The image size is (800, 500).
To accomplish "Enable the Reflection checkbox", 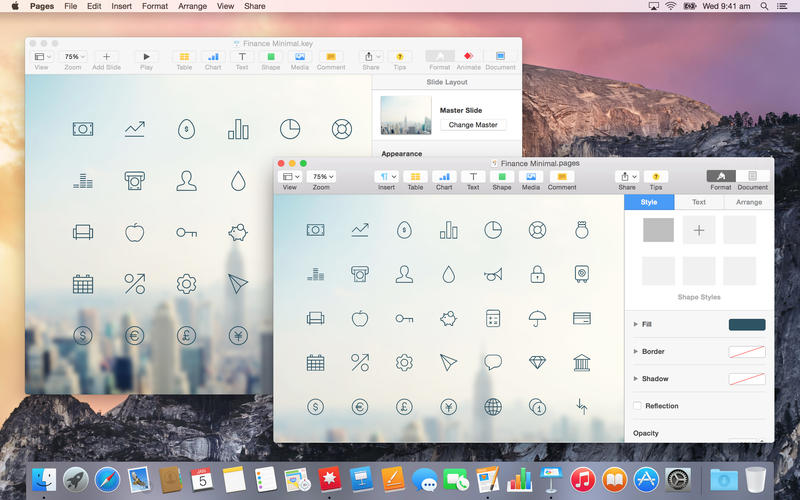I will click(638, 406).
